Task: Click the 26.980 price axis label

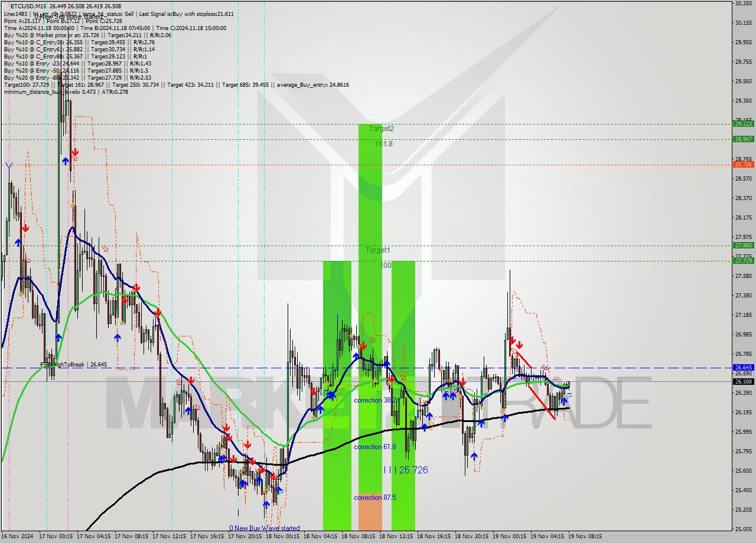Action: tap(743, 335)
